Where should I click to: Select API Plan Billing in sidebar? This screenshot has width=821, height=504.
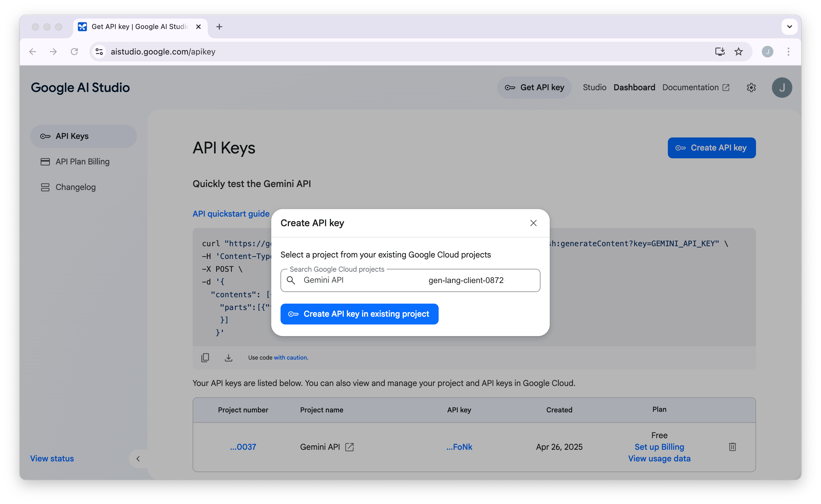click(x=83, y=162)
